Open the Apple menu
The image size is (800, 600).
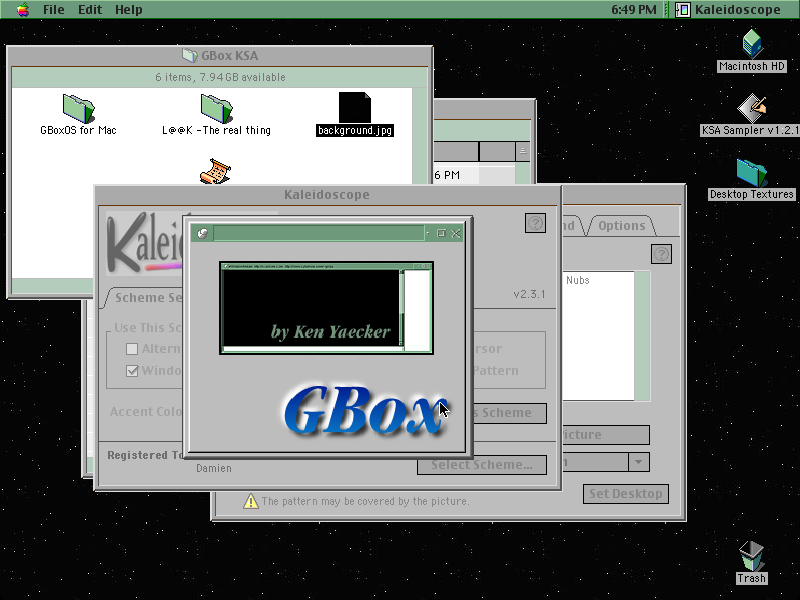click(22, 9)
